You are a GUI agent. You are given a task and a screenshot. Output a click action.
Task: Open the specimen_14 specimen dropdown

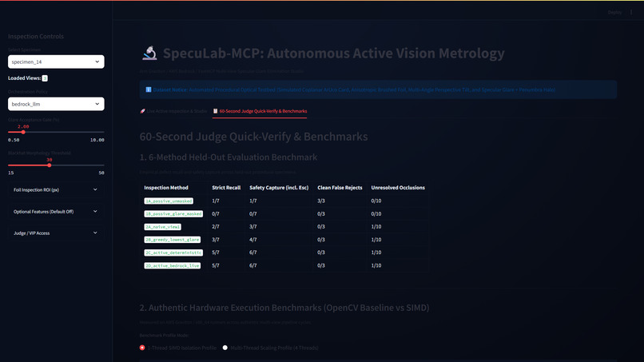coord(56,62)
